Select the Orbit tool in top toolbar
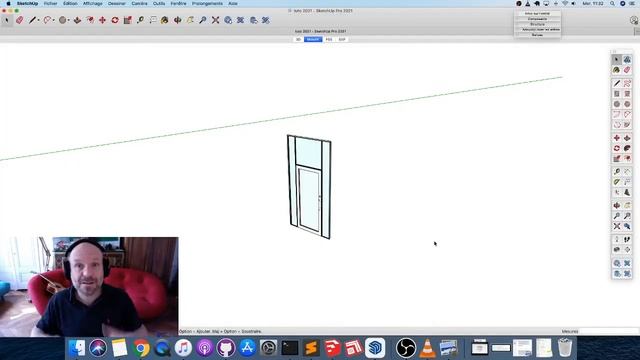The width and height of the screenshot is (640, 360). tap(178, 20)
